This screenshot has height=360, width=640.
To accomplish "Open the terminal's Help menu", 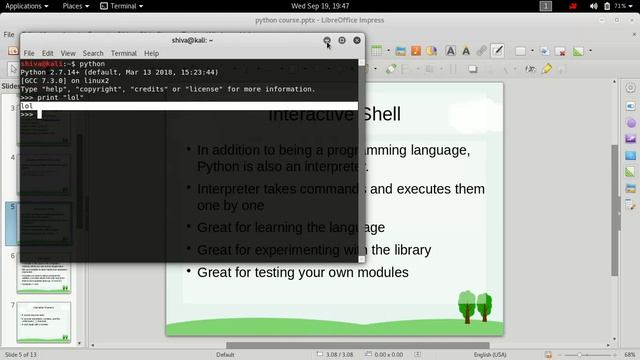I will click(x=151, y=53).
